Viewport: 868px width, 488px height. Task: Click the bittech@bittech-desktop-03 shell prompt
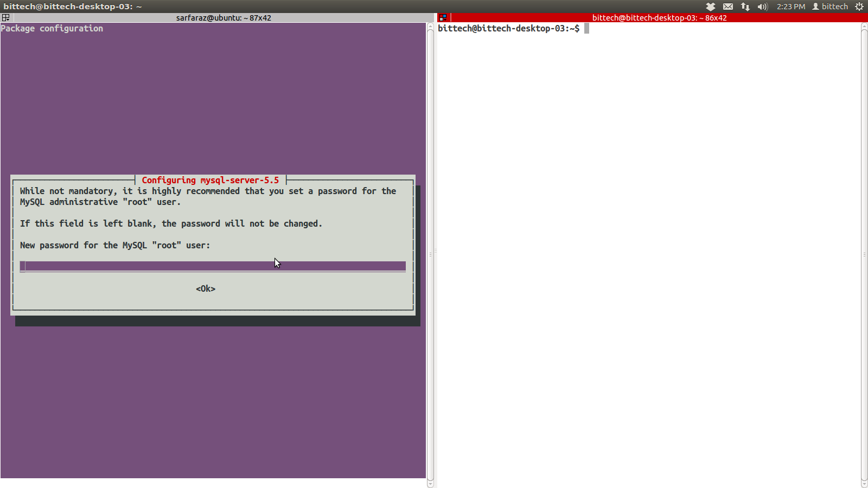(x=508, y=28)
